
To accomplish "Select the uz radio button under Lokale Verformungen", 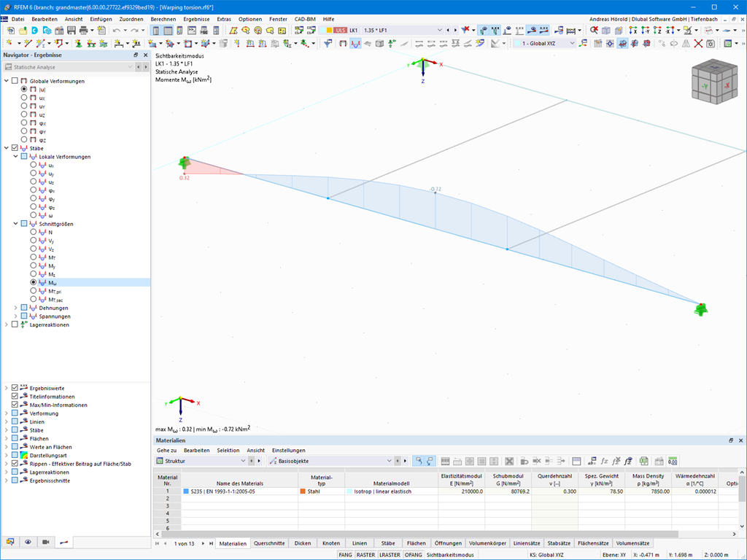I will coord(33,181).
